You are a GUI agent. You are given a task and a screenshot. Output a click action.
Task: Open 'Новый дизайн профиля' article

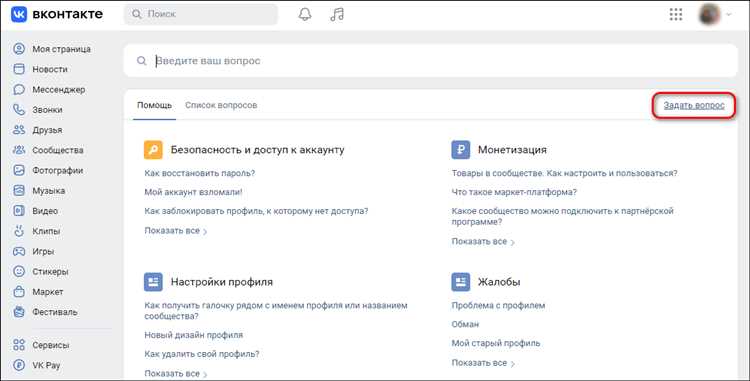(x=194, y=335)
